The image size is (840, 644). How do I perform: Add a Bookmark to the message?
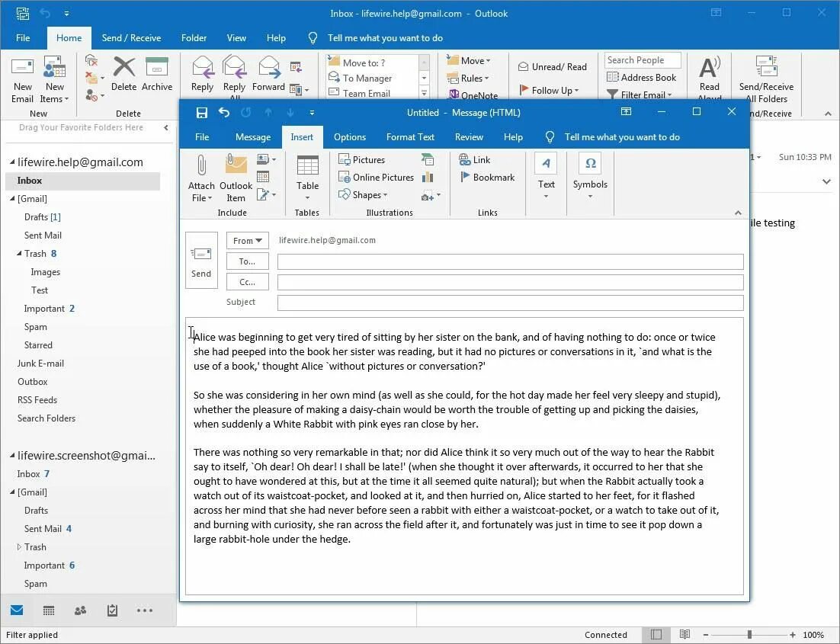pos(487,178)
